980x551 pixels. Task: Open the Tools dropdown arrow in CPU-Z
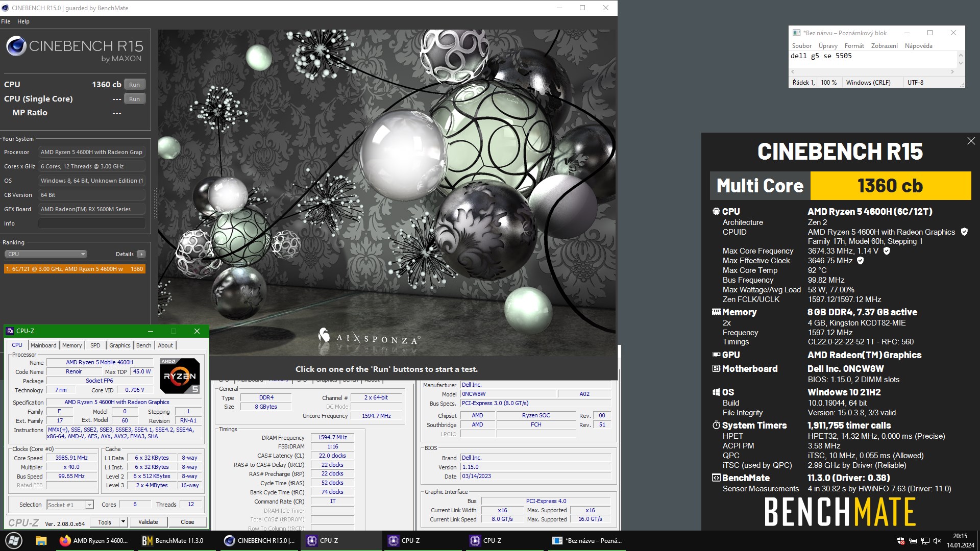click(123, 522)
